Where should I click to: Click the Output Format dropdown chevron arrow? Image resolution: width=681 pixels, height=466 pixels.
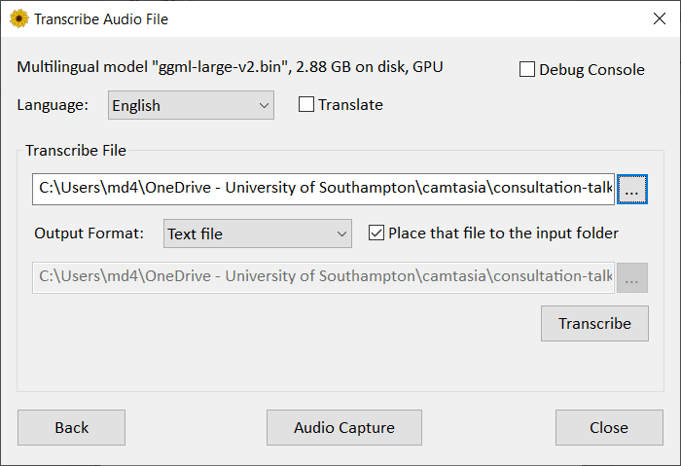click(341, 234)
